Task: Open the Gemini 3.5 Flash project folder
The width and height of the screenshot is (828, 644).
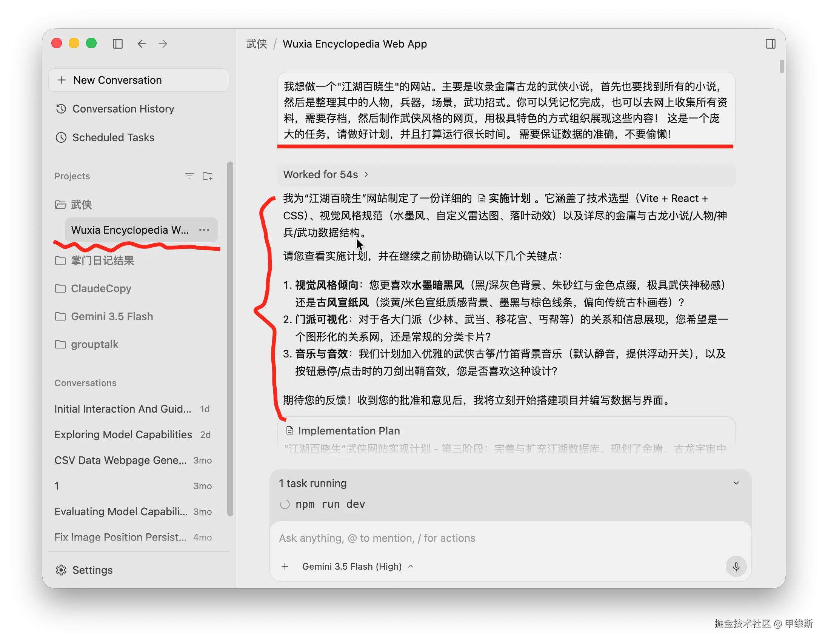Action: [112, 317]
